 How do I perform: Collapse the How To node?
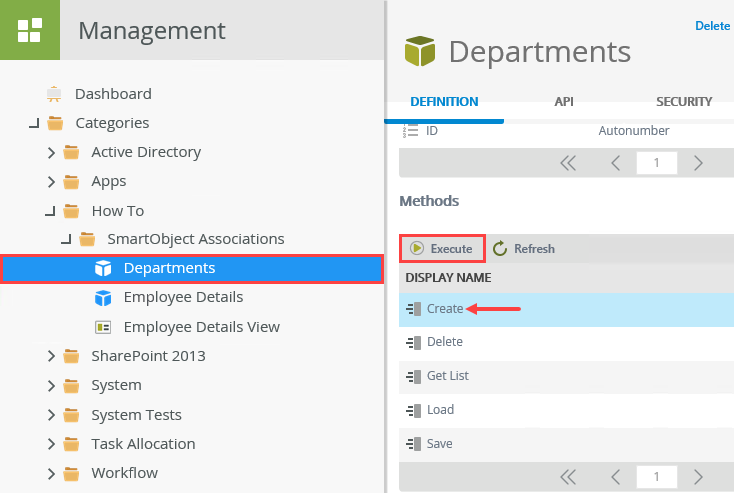click(50, 212)
